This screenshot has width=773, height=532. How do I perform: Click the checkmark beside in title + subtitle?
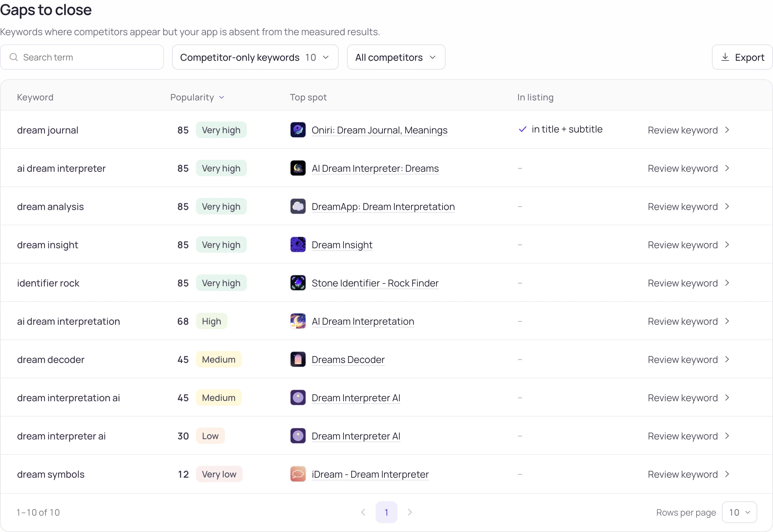(522, 129)
